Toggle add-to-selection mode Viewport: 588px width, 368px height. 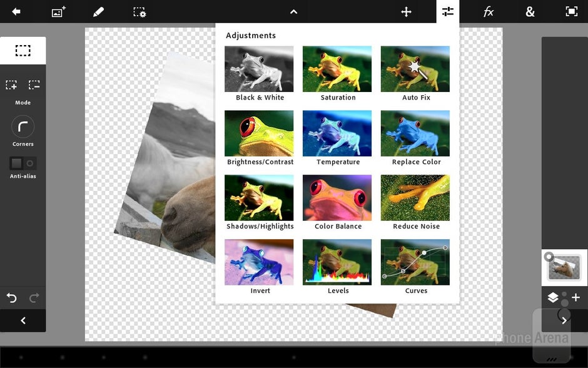tap(11, 84)
